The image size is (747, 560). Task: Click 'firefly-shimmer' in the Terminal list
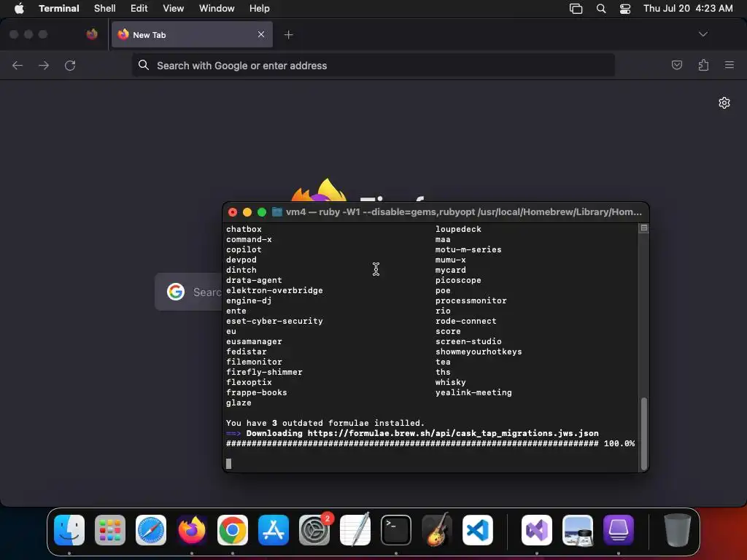point(264,372)
